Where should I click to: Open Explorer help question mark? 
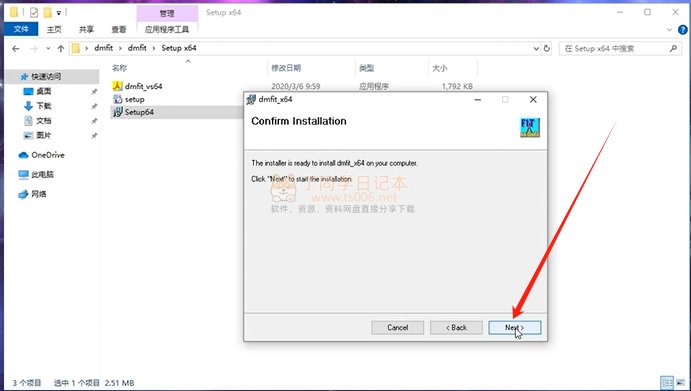683,30
